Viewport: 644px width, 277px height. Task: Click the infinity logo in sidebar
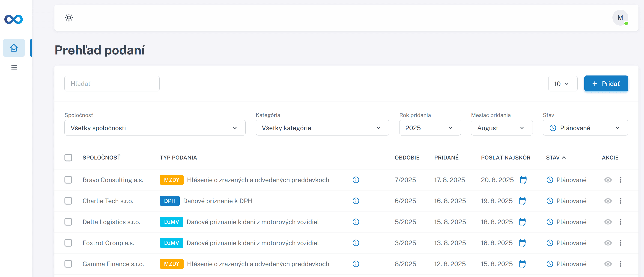click(x=14, y=19)
